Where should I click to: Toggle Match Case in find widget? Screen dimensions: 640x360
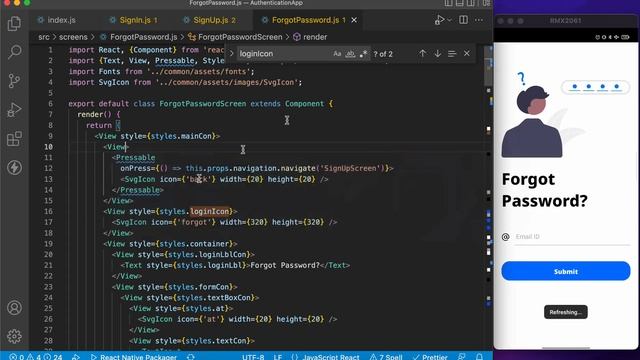337,53
